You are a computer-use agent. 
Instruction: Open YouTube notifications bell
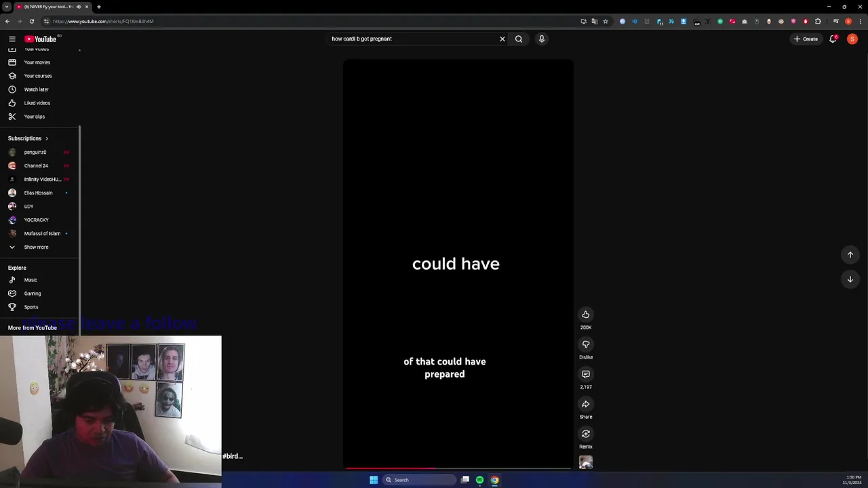833,39
